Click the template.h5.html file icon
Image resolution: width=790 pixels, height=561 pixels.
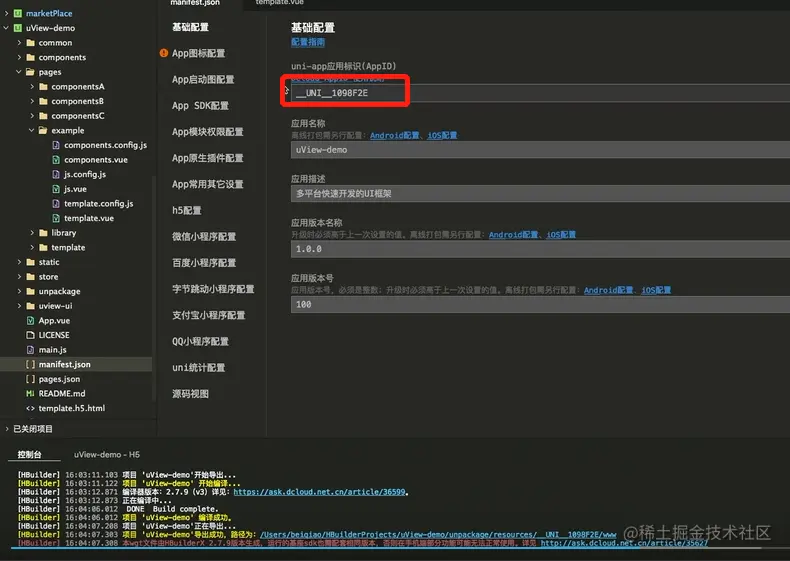pos(30,408)
